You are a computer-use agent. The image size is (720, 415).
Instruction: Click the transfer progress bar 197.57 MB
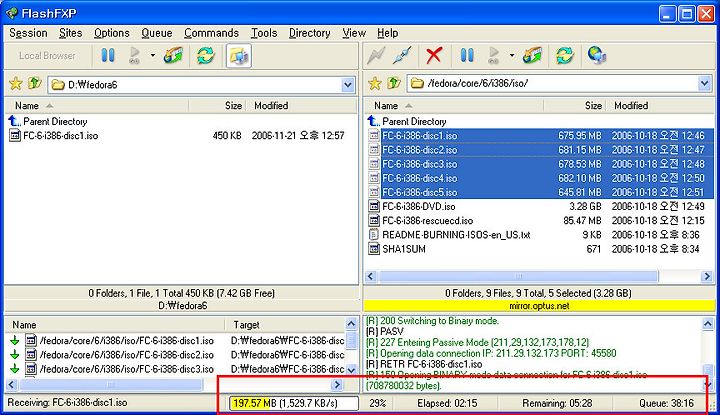[x=294, y=403]
